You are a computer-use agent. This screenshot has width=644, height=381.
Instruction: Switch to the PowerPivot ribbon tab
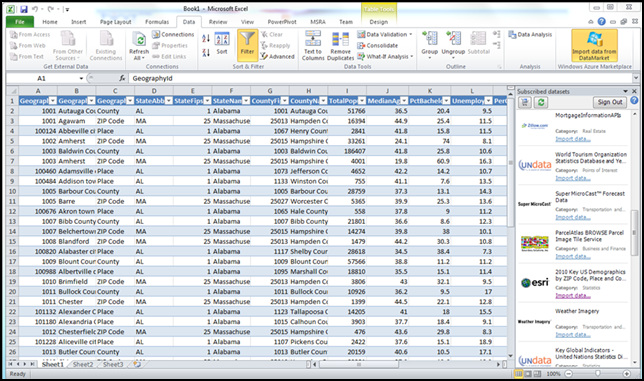point(282,22)
